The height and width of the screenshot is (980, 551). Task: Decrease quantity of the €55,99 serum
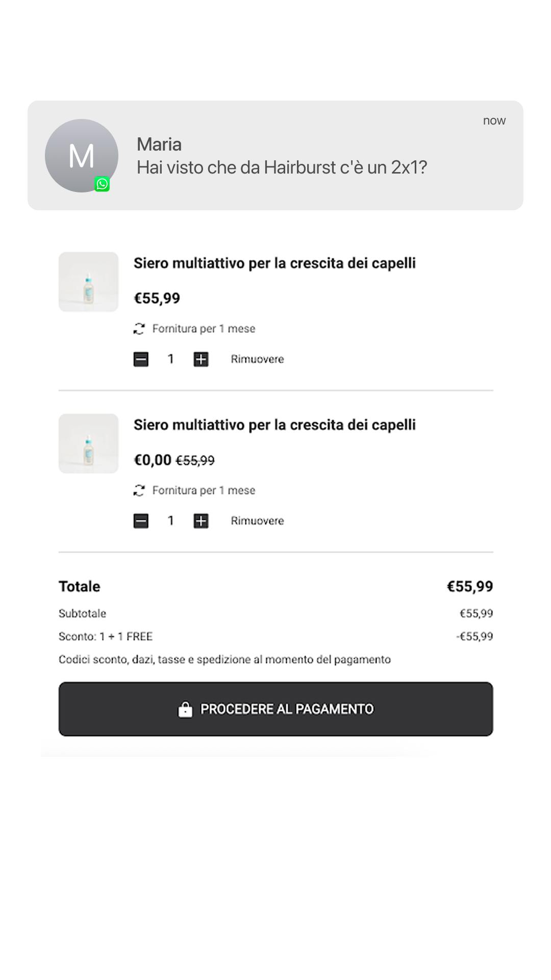[x=141, y=359]
